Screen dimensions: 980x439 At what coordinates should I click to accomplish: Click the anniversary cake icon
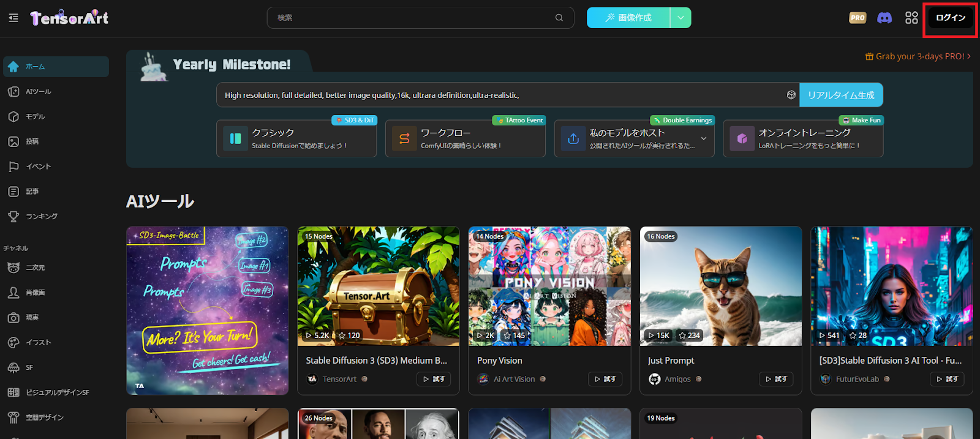click(x=153, y=67)
